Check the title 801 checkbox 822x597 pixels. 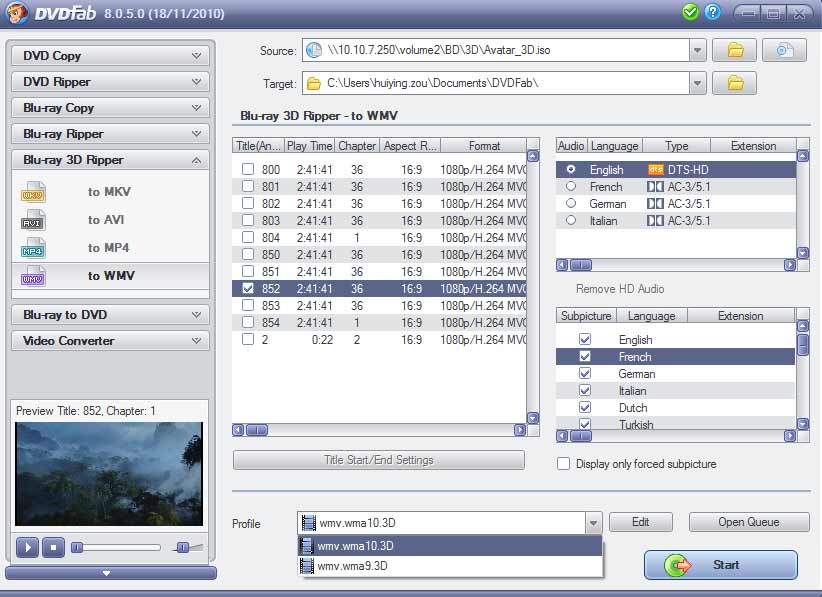tap(248, 186)
